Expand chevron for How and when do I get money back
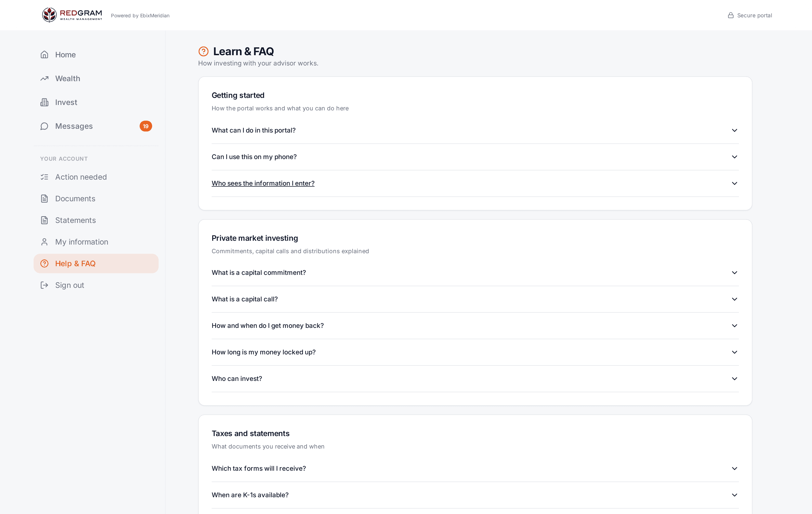This screenshot has width=812, height=514. tap(734, 326)
